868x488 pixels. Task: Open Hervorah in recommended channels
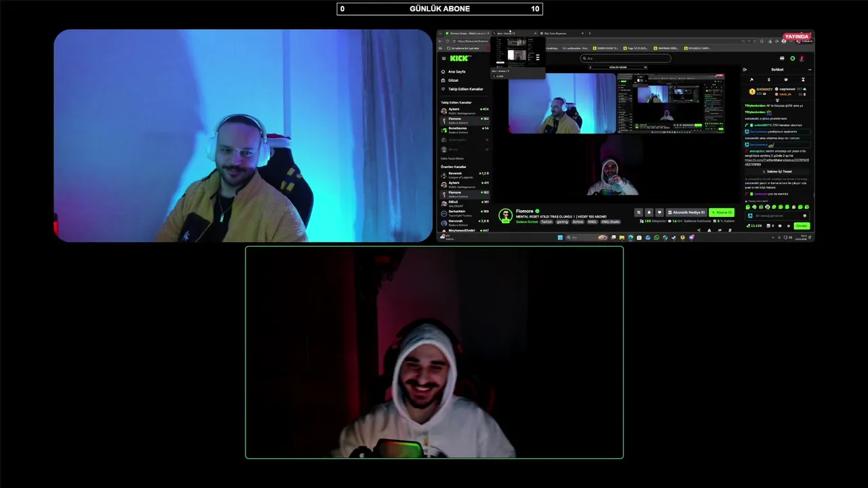pos(464,223)
